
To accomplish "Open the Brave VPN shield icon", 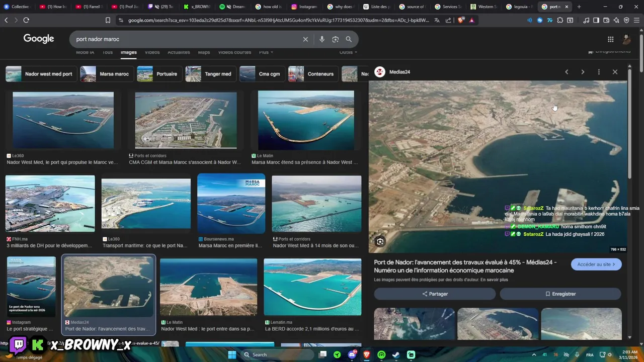I will (x=626, y=20).
